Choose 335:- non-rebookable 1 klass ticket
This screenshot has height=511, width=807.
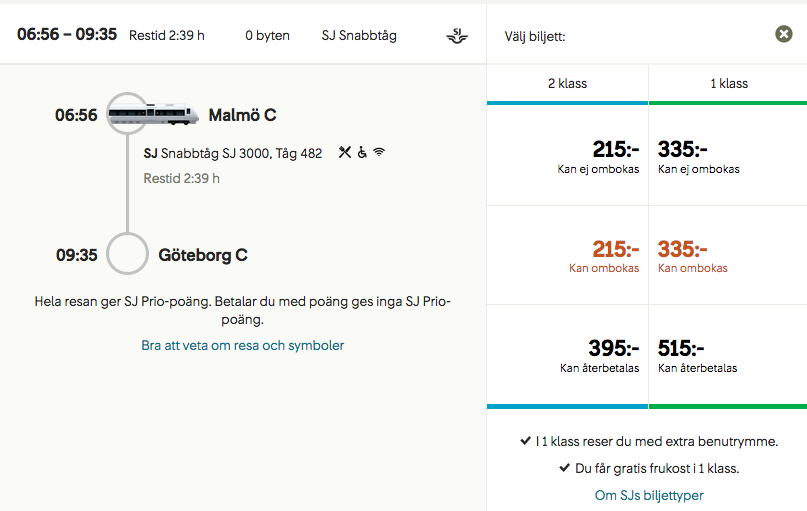(x=728, y=156)
